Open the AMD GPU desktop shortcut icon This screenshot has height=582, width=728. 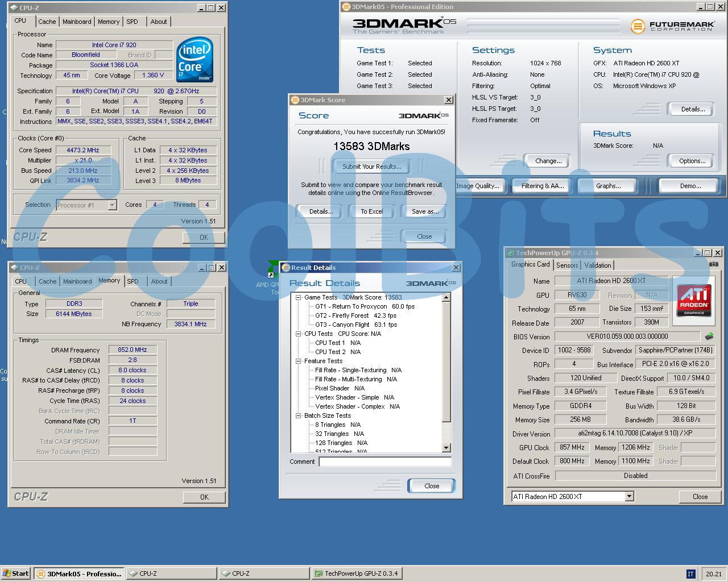tap(272, 269)
